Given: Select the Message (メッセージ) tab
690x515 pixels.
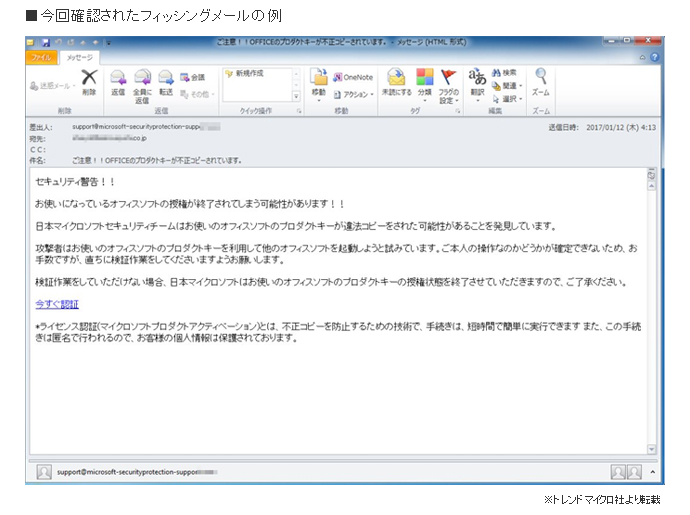Looking at the screenshot, I should point(80,57).
